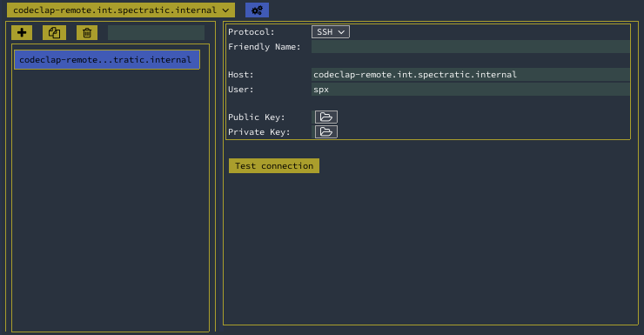Screen dimensions: 644x335
Task: Click the Private Key: label
Action: [258, 132]
